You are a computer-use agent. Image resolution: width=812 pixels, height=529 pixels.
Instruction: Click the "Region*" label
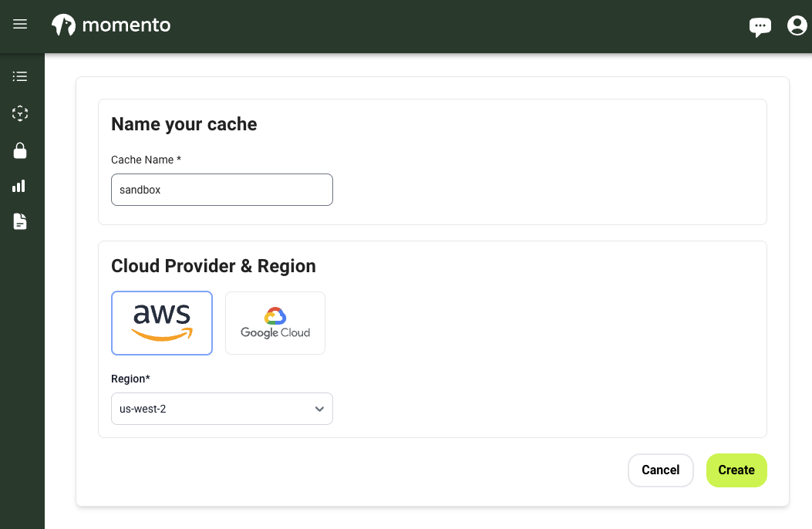(x=130, y=379)
